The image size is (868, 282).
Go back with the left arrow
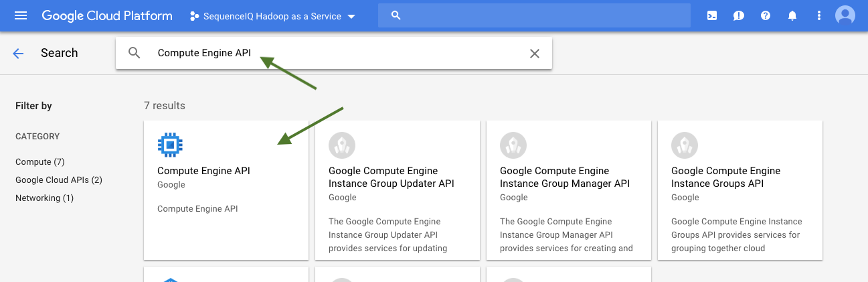pyautogui.click(x=18, y=54)
